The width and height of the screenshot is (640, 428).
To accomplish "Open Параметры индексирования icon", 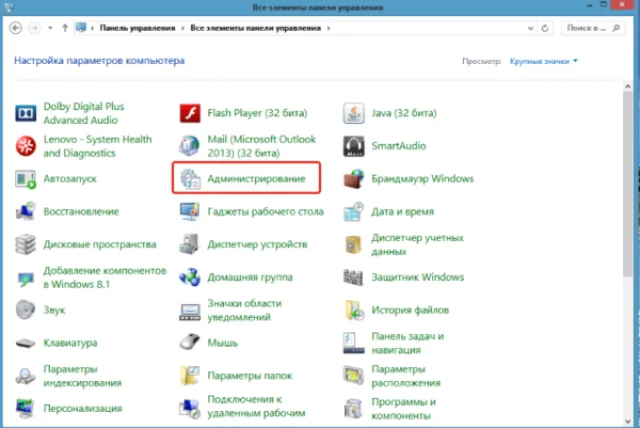I will pos(26,376).
